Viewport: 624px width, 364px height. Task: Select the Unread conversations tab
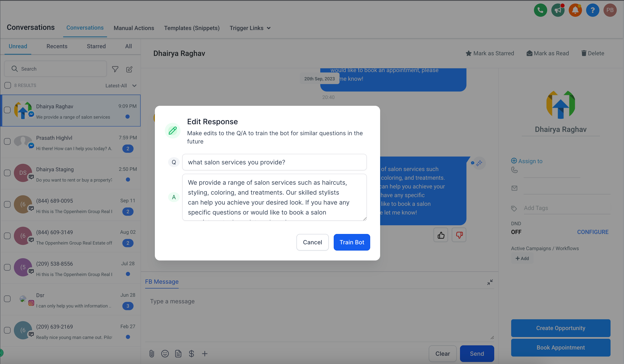pyautogui.click(x=18, y=46)
